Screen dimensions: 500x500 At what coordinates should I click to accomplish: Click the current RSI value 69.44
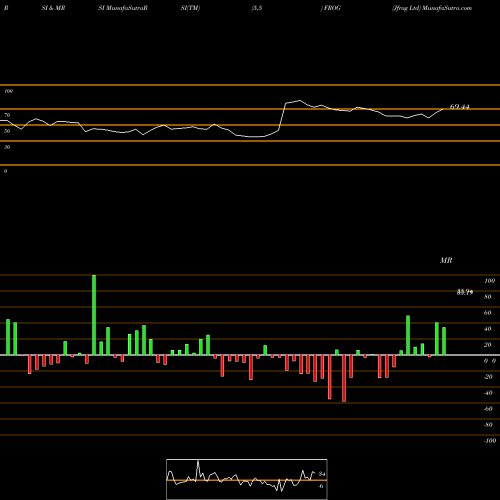tap(460, 107)
